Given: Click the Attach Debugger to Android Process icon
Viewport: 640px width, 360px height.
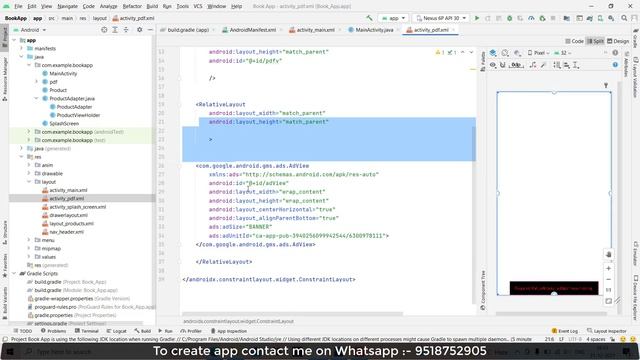Looking at the screenshot, I should pyautogui.click(x=542, y=18).
